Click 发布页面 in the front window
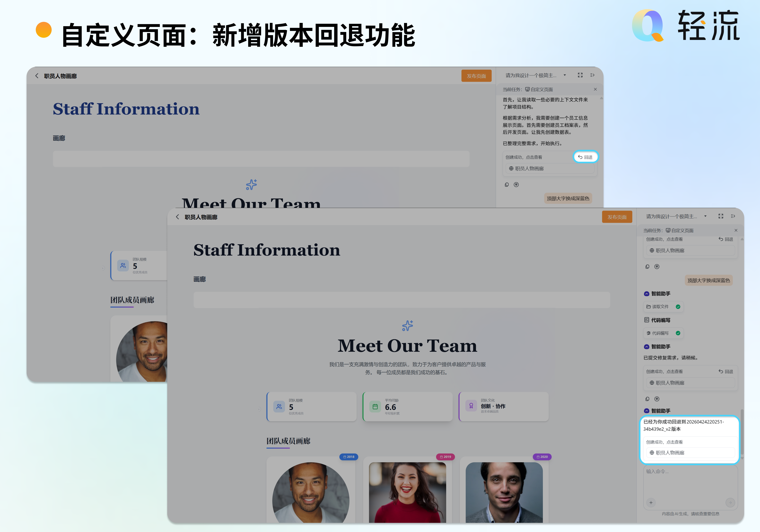The height and width of the screenshot is (532, 760). click(x=617, y=217)
